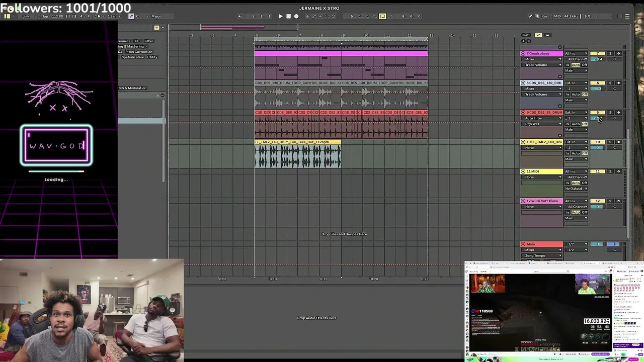
Task: Open Ext. In input dropdown on track 8
Action: click(x=576, y=83)
